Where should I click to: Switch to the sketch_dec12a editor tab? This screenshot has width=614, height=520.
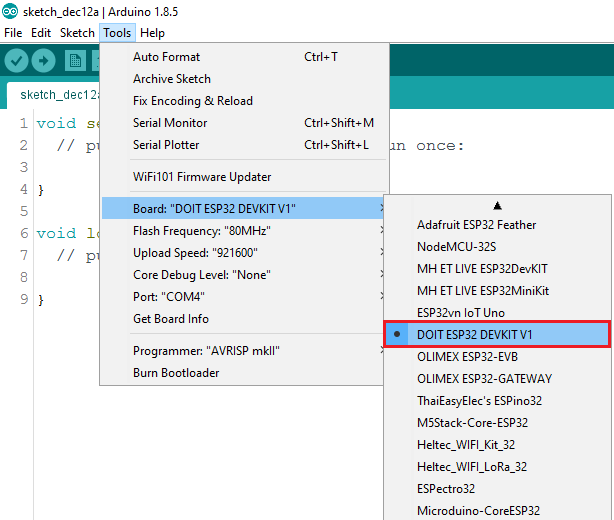coord(55,94)
